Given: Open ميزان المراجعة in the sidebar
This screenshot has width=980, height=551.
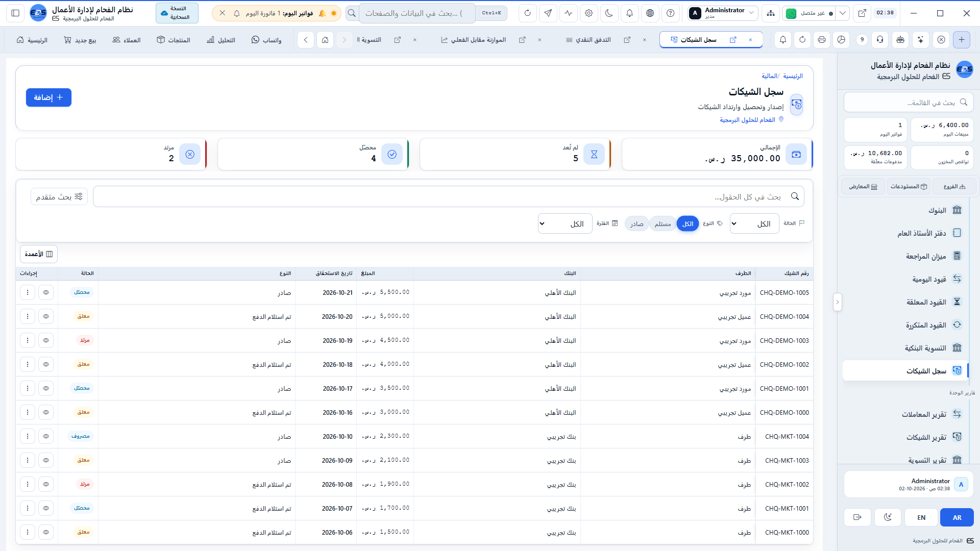Looking at the screenshot, I should tap(906, 256).
